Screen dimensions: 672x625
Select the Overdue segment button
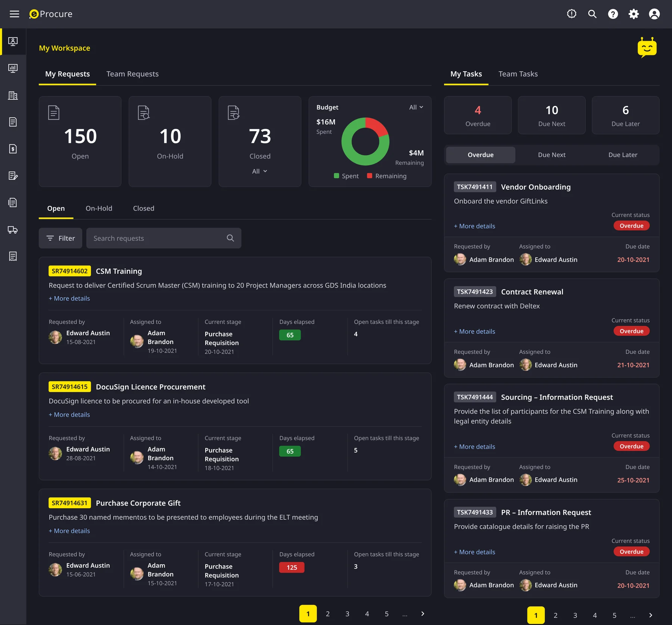tap(480, 155)
